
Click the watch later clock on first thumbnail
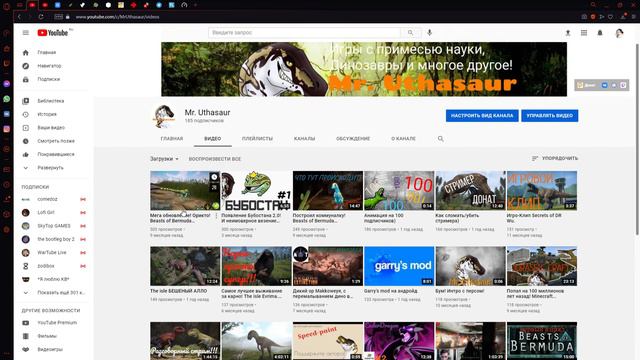click(x=214, y=177)
